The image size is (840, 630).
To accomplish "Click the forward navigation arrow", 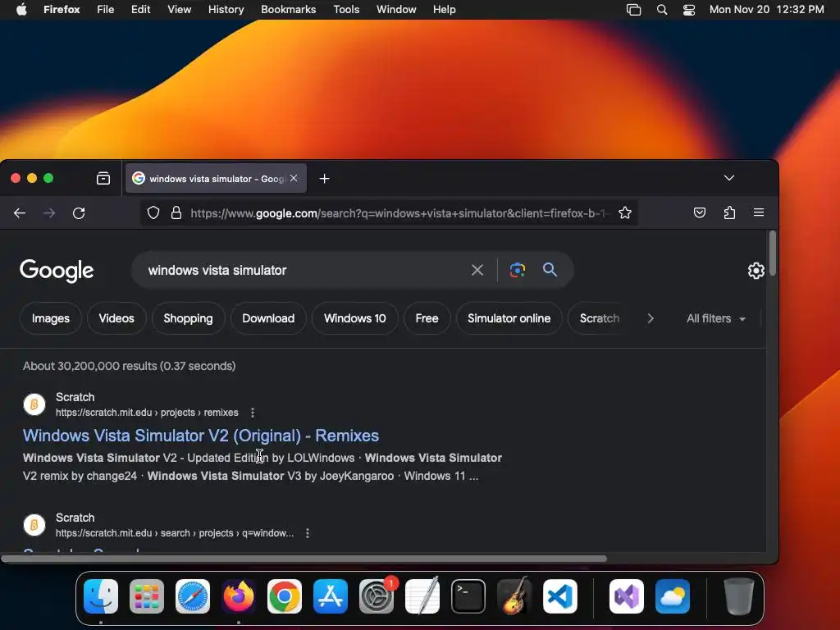I will [x=49, y=213].
